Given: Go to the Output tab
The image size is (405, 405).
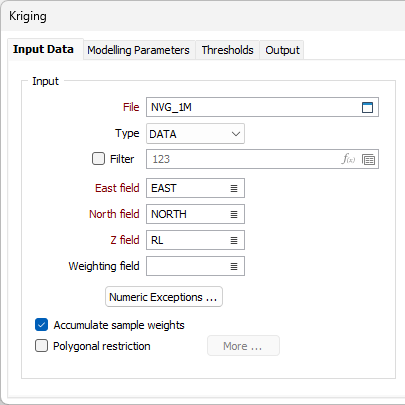Looking at the screenshot, I should pyautogui.click(x=282, y=50).
